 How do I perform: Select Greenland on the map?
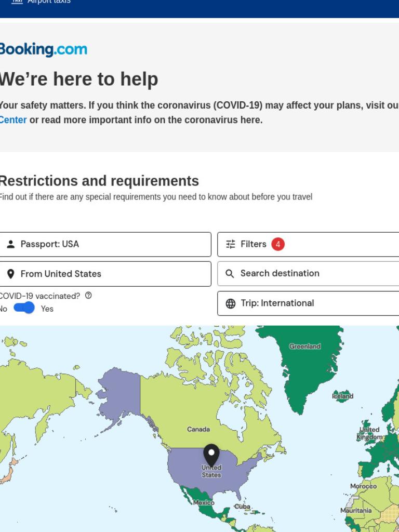(x=305, y=347)
